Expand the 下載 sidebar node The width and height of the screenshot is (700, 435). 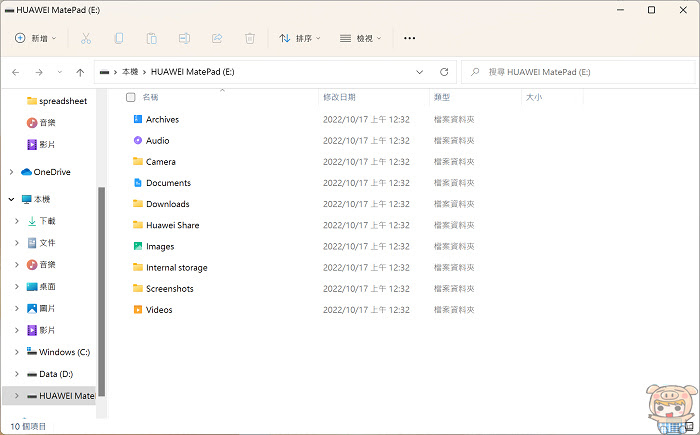17,221
